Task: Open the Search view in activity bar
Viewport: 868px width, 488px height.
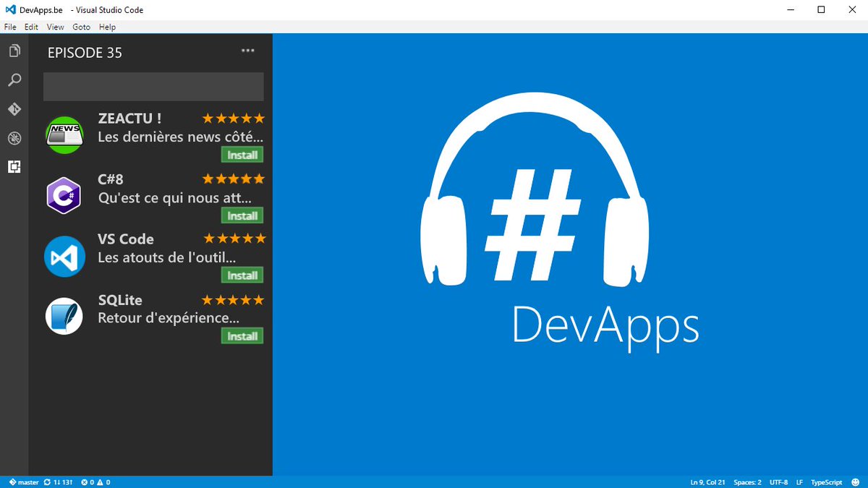Action: [x=14, y=80]
